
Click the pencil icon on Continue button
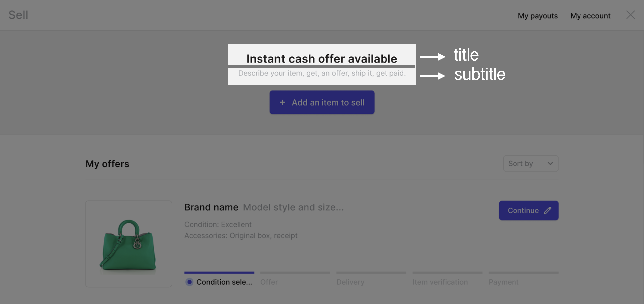click(548, 210)
